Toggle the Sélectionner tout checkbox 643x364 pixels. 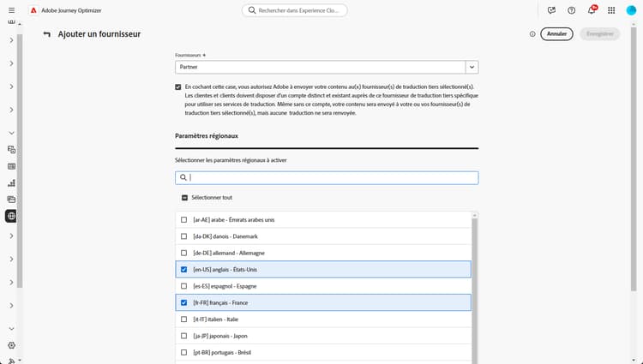[183, 198]
